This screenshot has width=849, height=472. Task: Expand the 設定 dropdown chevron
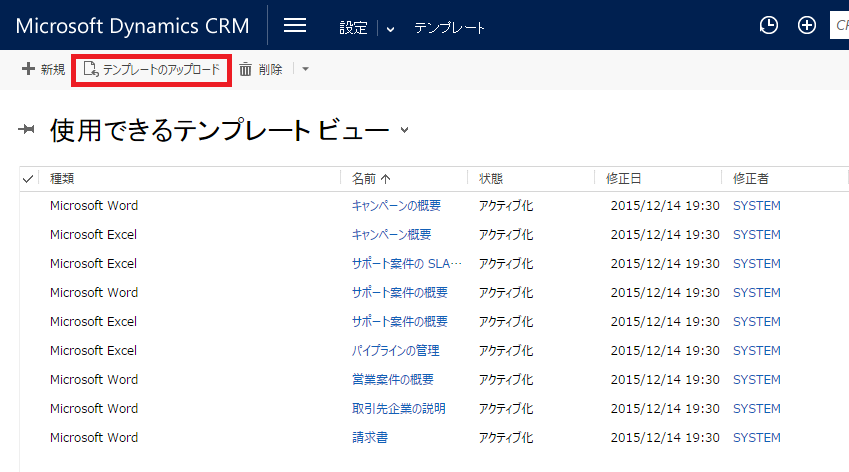(x=390, y=29)
